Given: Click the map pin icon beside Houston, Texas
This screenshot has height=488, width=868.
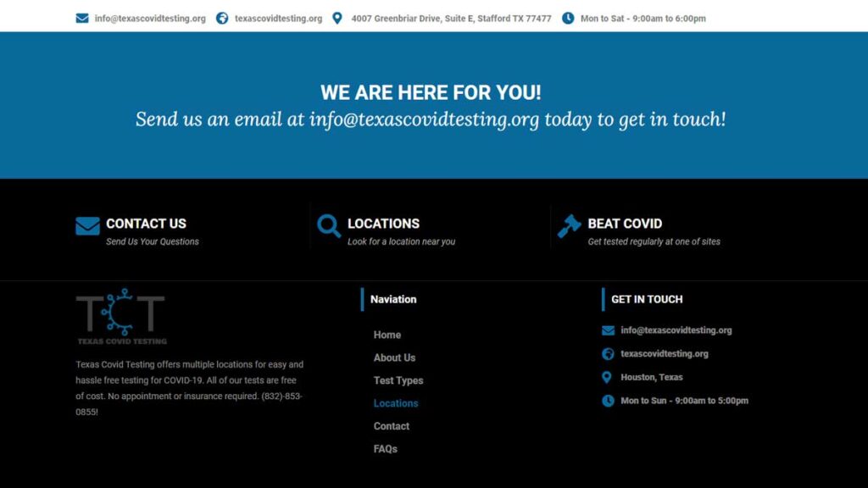Looking at the screenshot, I should [x=607, y=377].
